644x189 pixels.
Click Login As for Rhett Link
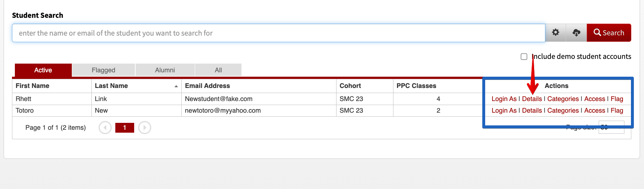click(504, 99)
